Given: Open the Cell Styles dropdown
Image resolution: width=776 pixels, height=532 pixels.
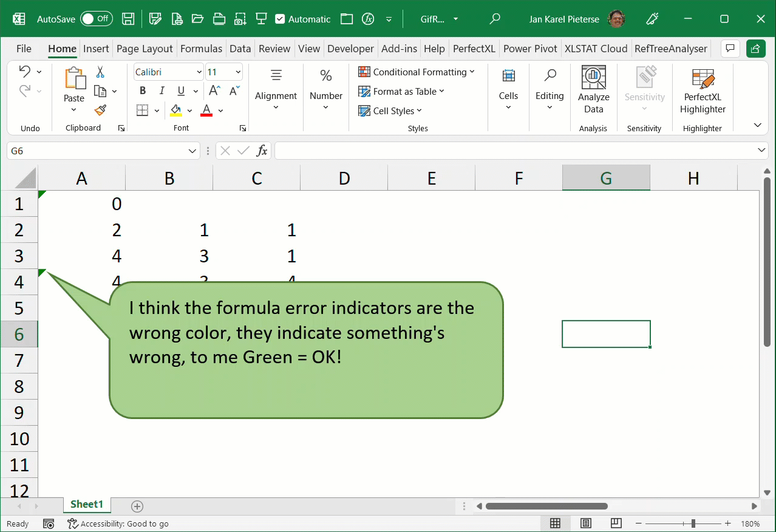Looking at the screenshot, I should coord(390,111).
